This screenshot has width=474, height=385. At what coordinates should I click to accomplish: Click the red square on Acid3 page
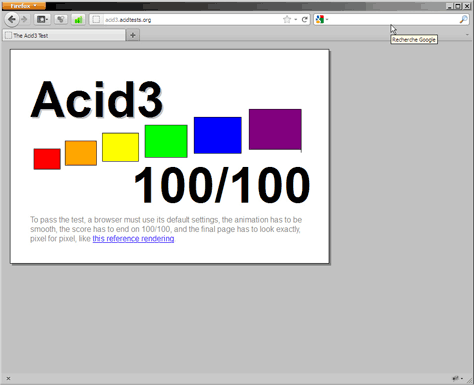coord(47,159)
